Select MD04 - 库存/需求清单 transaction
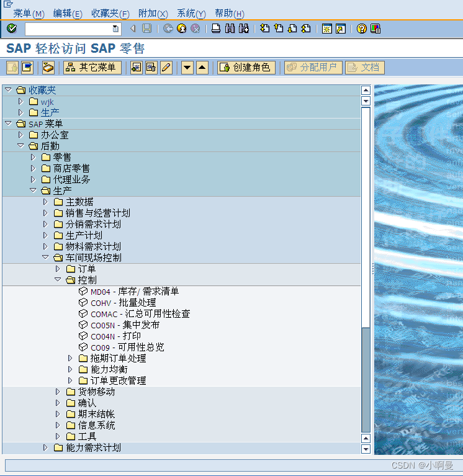Image resolution: width=463 pixels, height=476 pixels. click(135, 292)
